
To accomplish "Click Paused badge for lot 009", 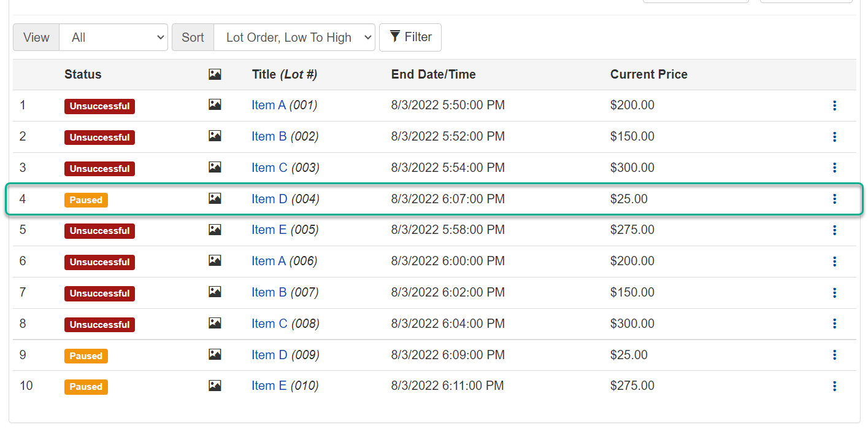I will click(86, 355).
